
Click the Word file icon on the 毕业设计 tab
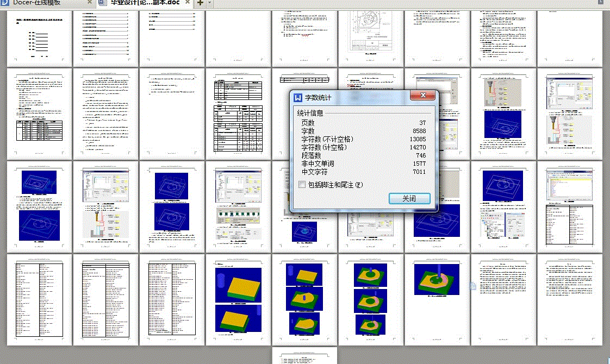(102, 2)
